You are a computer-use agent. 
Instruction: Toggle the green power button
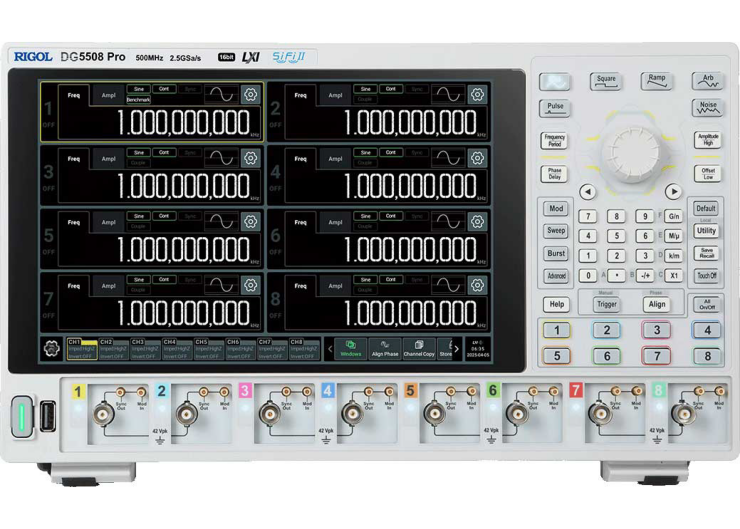(x=22, y=417)
